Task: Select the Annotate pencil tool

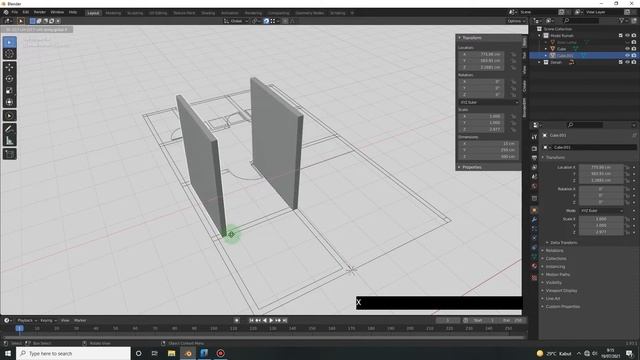Action: (10, 129)
